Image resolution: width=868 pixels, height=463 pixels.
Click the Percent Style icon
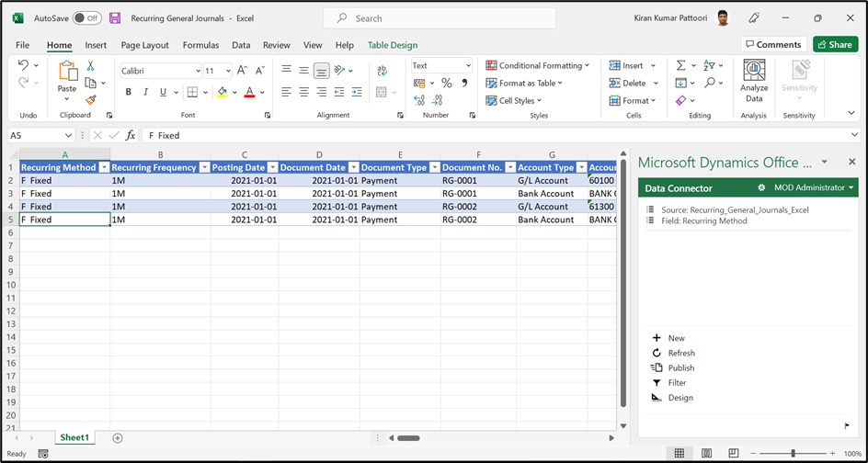(447, 83)
